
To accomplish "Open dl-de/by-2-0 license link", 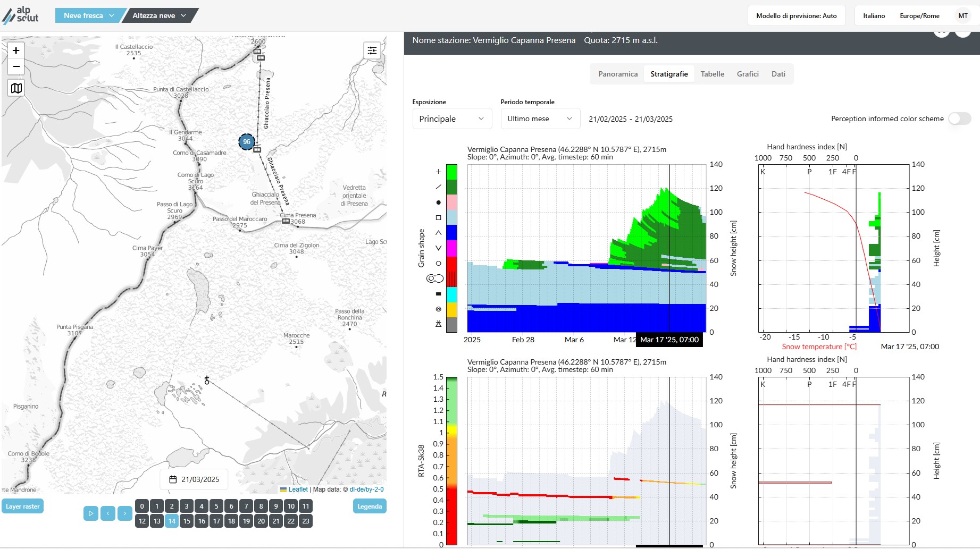I will 366,489.
